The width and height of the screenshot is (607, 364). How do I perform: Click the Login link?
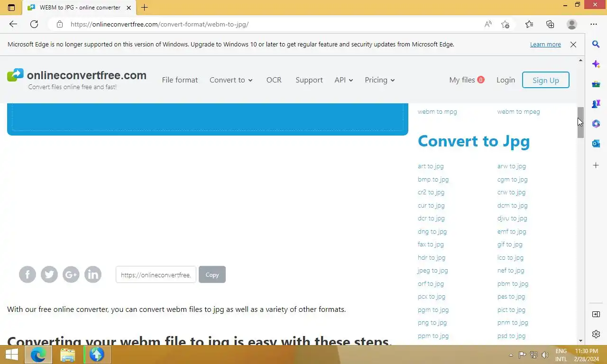(x=506, y=80)
